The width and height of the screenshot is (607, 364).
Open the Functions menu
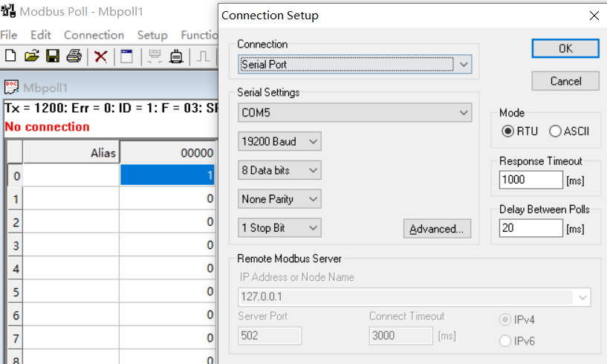(x=199, y=35)
